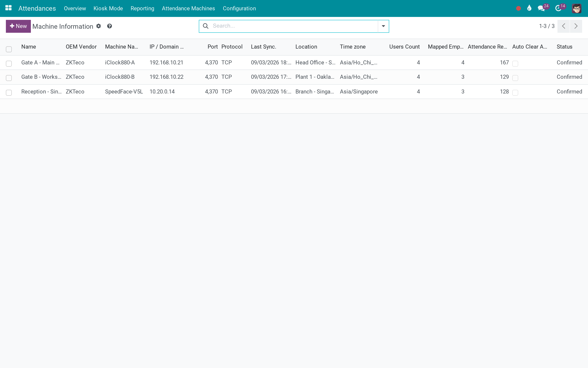
Task: Open the Overview menu
Action: [x=75, y=8]
